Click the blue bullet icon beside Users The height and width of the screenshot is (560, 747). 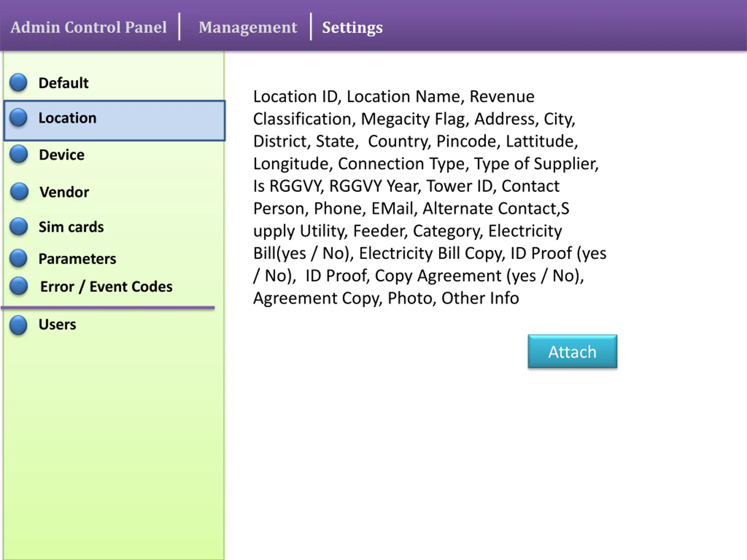18,325
